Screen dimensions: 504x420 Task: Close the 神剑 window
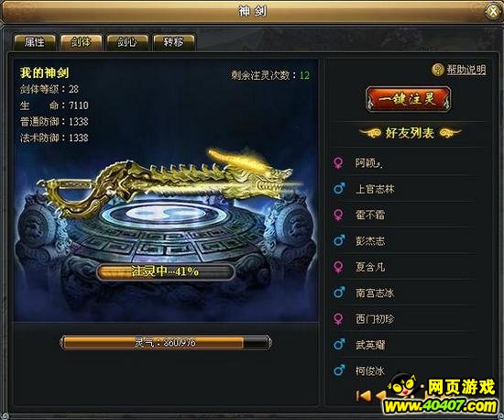click(x=493, y=12)
